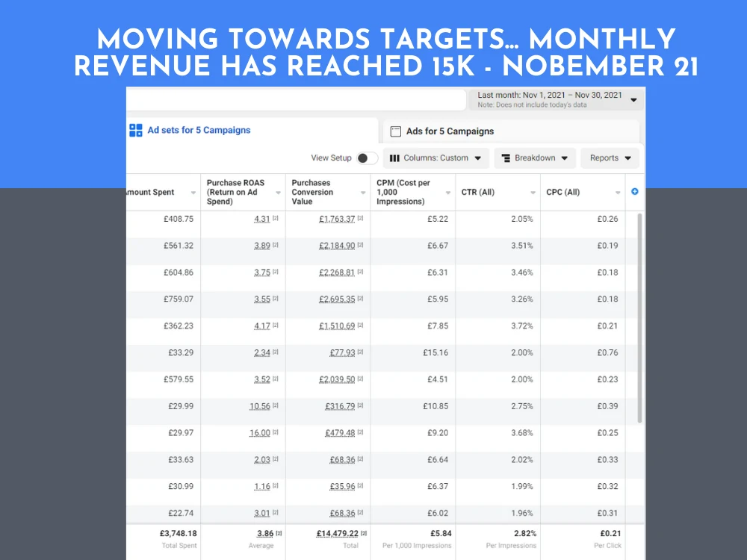Click the 16.00 Purchase ROAS value
Screen dimensions: 747x560
point(259,433)
